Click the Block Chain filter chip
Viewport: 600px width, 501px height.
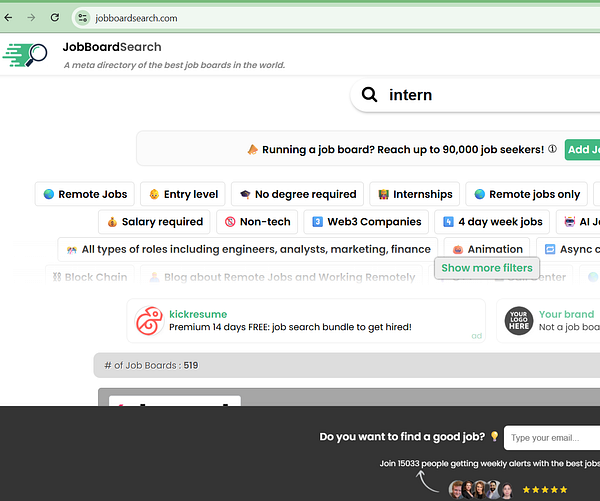[x=90, y=276]
